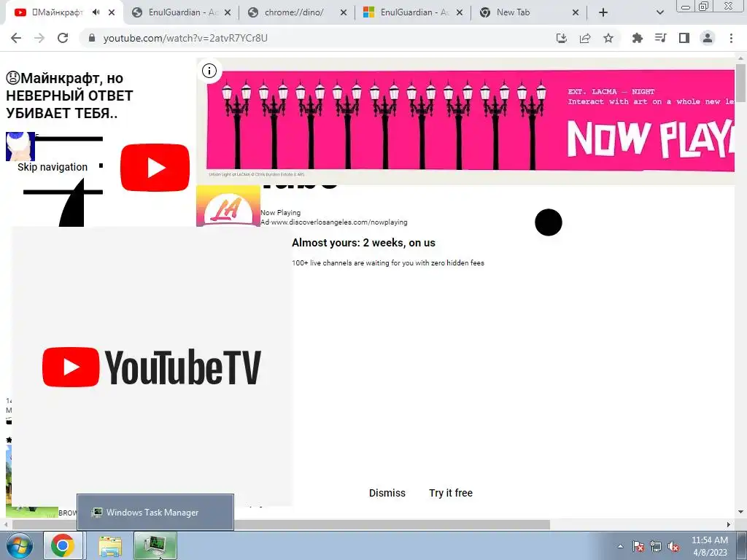The image size is (747, 560).
Task: Click the red YouTube play logo
Action: (x=155, y=168)
